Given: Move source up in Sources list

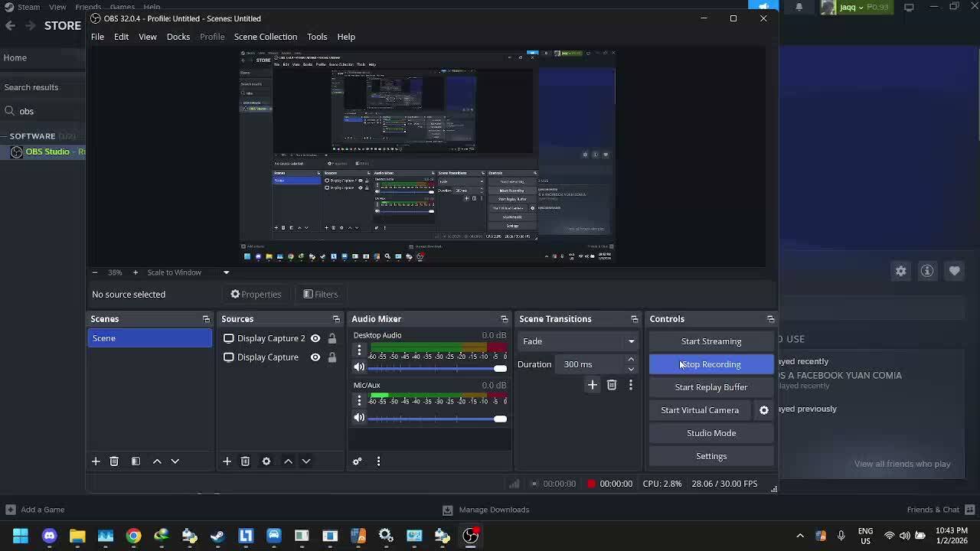Looking at the screenshot, I should tap(288, 461).
